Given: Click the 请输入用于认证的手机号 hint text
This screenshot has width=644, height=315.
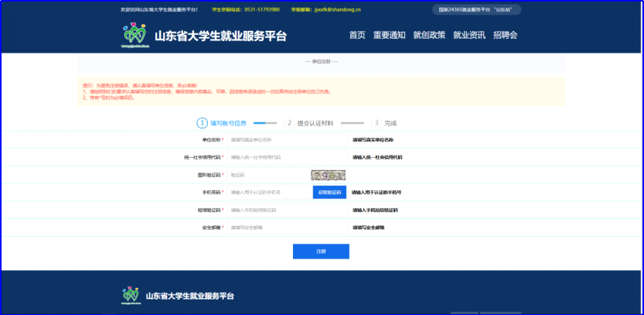Looking at the screenshot, I should pos(377,192).
